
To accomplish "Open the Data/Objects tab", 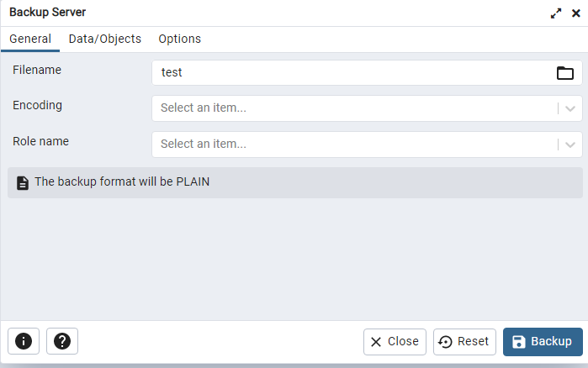I will point(105,39).
